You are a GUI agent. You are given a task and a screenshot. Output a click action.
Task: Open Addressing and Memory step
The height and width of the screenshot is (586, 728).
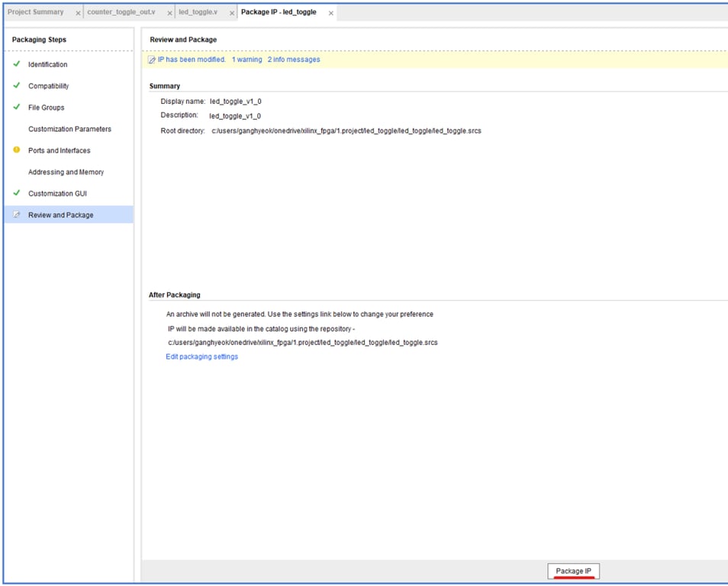pos(66,172)
